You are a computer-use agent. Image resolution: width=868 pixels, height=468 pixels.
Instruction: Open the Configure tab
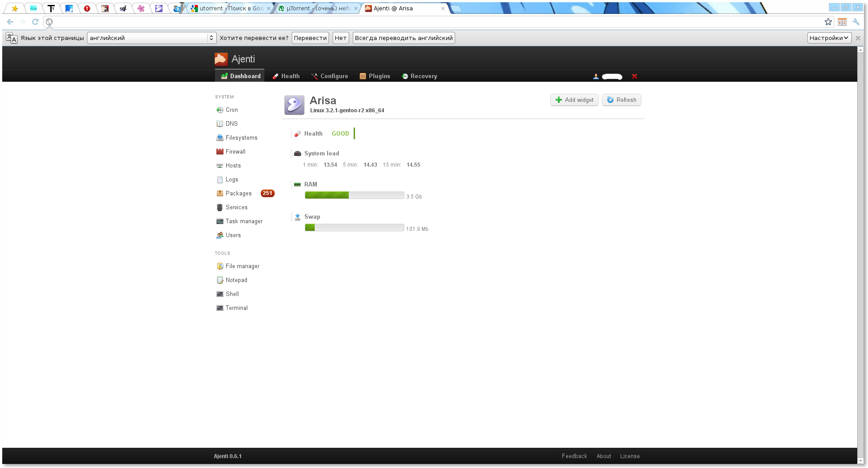(329, 76)
